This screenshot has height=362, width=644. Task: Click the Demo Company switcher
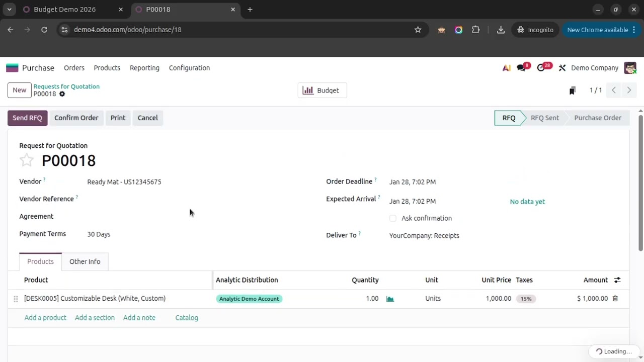click(x=595, y=68)
